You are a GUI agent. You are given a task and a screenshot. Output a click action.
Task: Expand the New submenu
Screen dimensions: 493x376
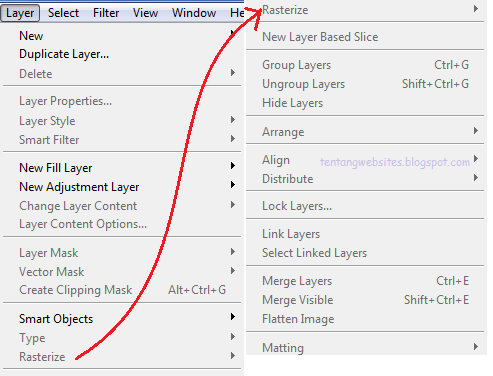coord(122,36)
